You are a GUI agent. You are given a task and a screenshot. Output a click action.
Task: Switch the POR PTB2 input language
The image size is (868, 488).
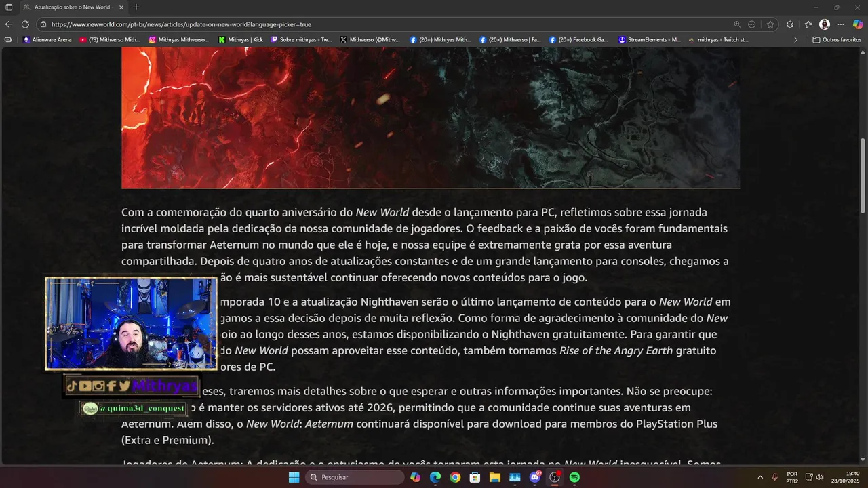click(x=792, y=477)
